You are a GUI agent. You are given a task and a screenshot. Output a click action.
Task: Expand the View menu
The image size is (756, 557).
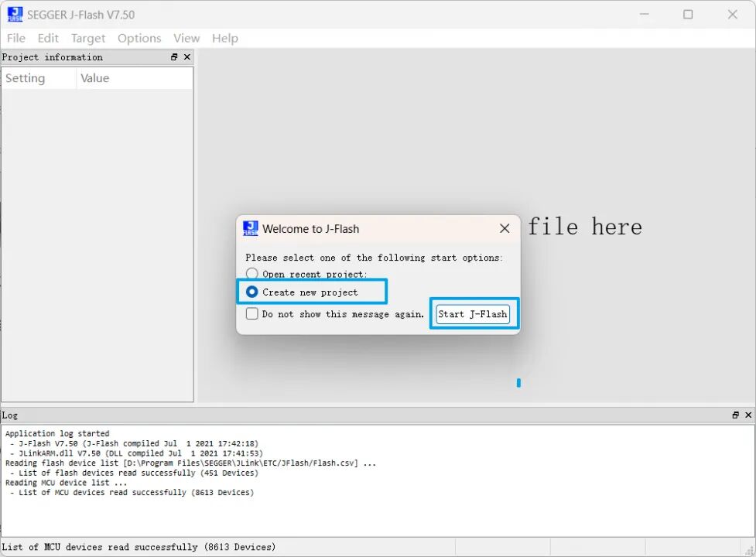click(186, 38)
